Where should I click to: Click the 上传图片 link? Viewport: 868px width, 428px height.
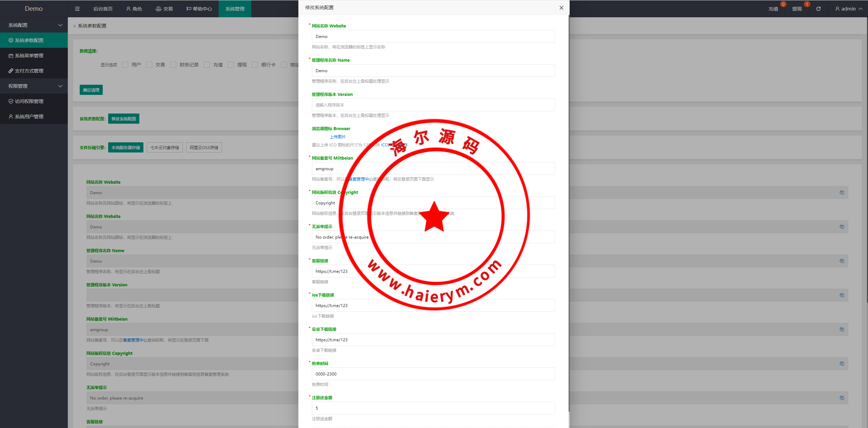337,137
